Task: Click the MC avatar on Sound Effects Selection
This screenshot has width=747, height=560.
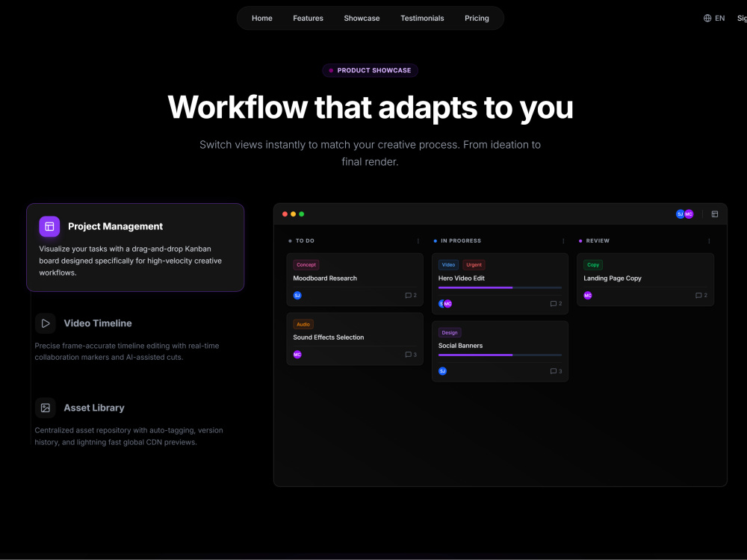Action: click(x=297, y=354)
